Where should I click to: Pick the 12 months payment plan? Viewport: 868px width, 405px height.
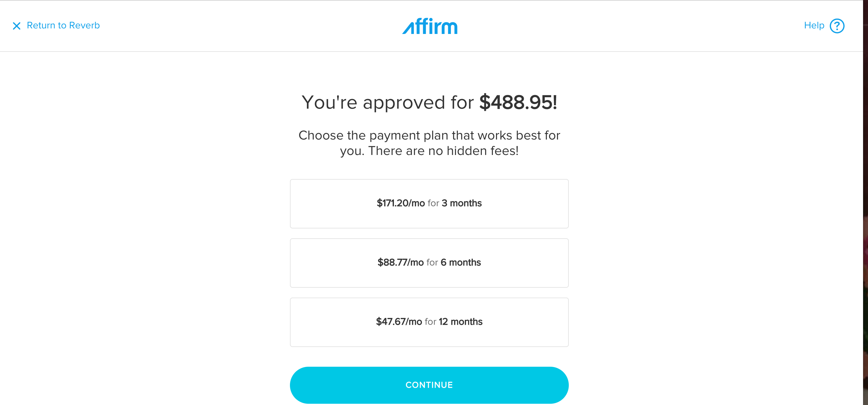429,322
